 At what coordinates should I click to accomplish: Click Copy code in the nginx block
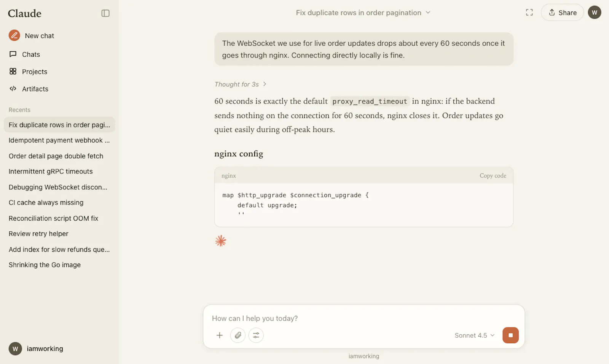tap(493, 175)
